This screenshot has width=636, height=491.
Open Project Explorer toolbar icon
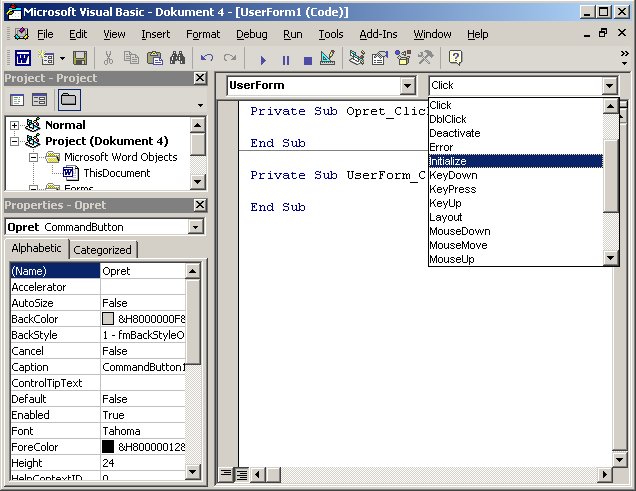[x=357, y=58]
